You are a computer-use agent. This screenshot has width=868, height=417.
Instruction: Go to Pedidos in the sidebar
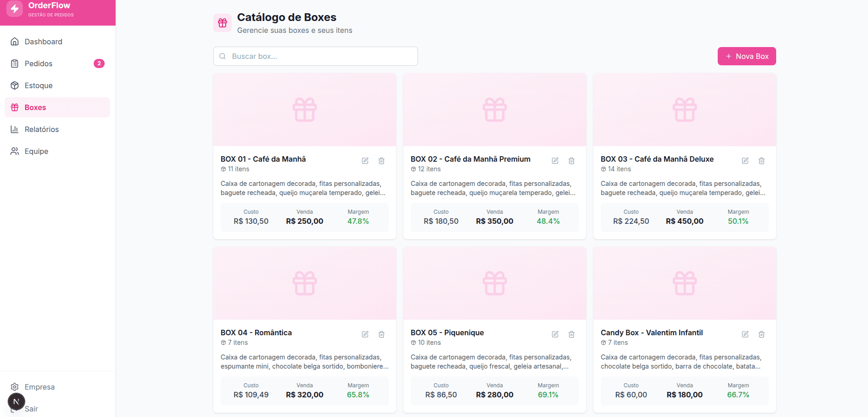[x=39, y=63]
